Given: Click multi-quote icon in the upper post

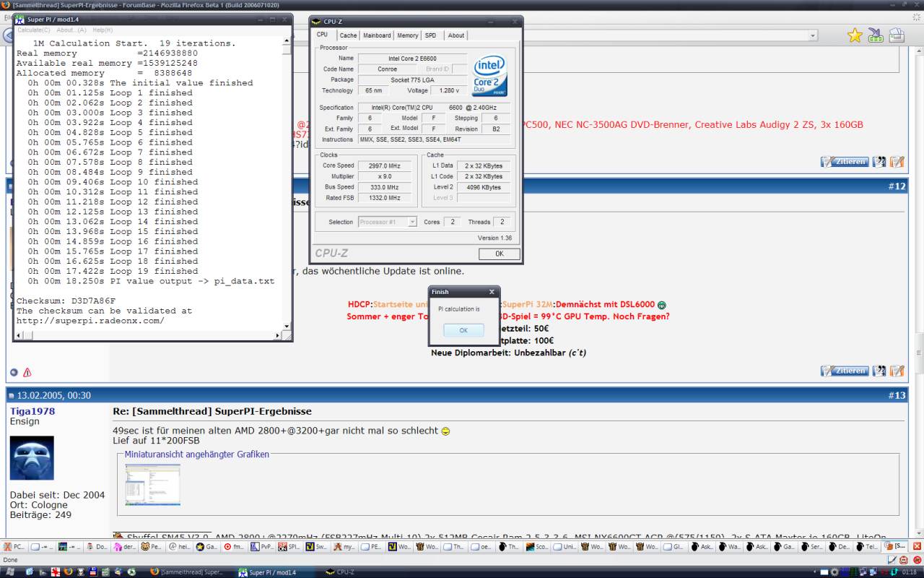Looking at the screenshot, I should point(879,162).
